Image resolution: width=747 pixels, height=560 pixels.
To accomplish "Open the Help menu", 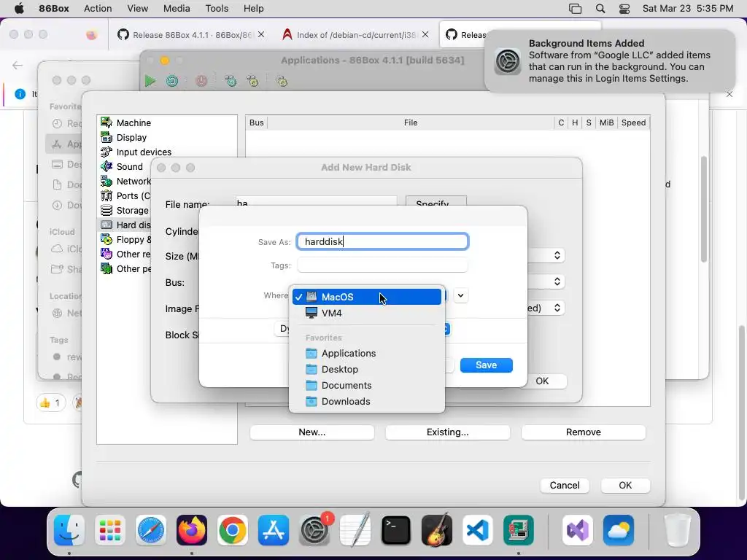I will (253, 9).
